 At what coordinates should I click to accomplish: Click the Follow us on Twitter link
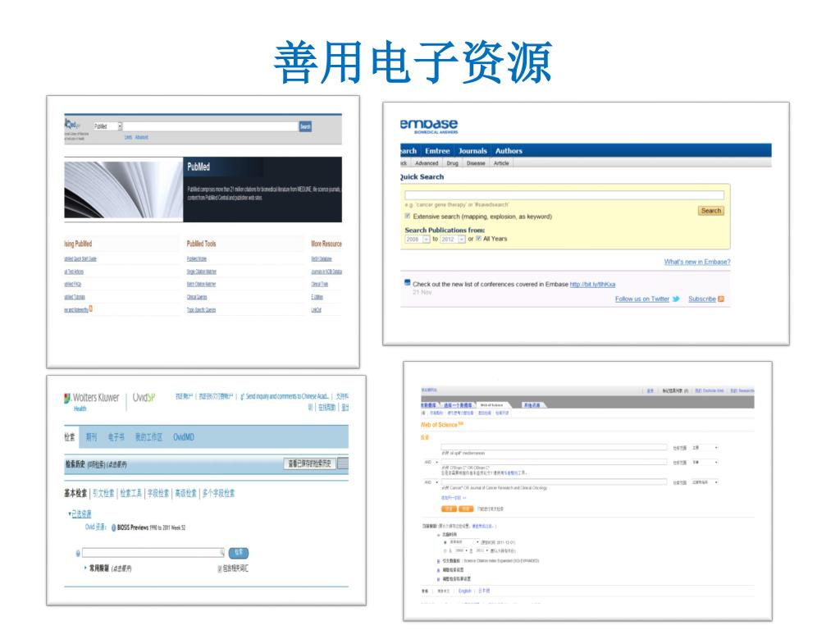coord(641,299)
